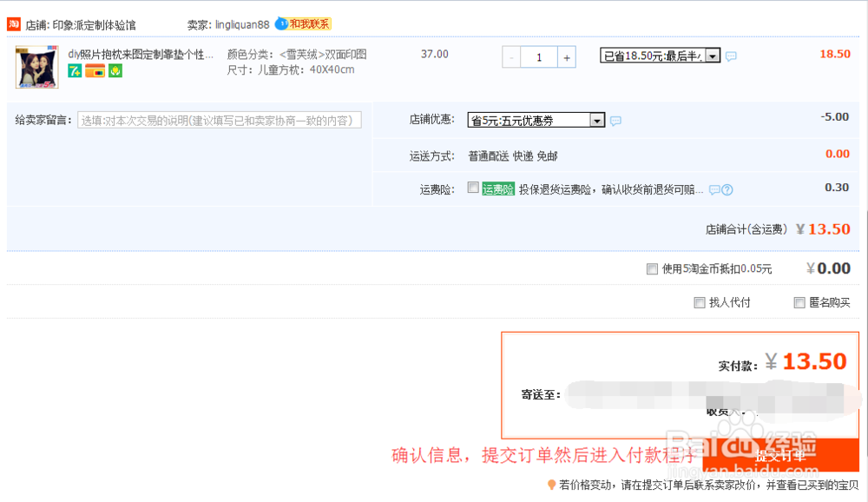Viewport: 868px width, 502px height.
Task: Click the comment bubble beside the store coupon dropdown
Action: (x=615, y=120)
